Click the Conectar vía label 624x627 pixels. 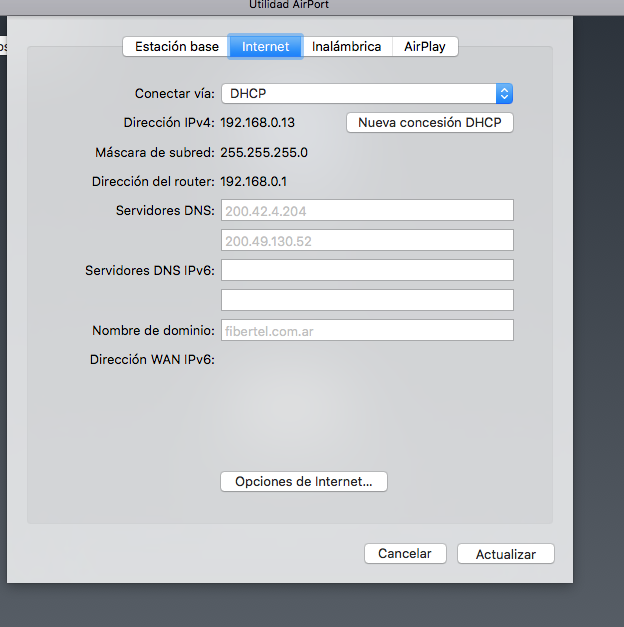coord(174,94)
